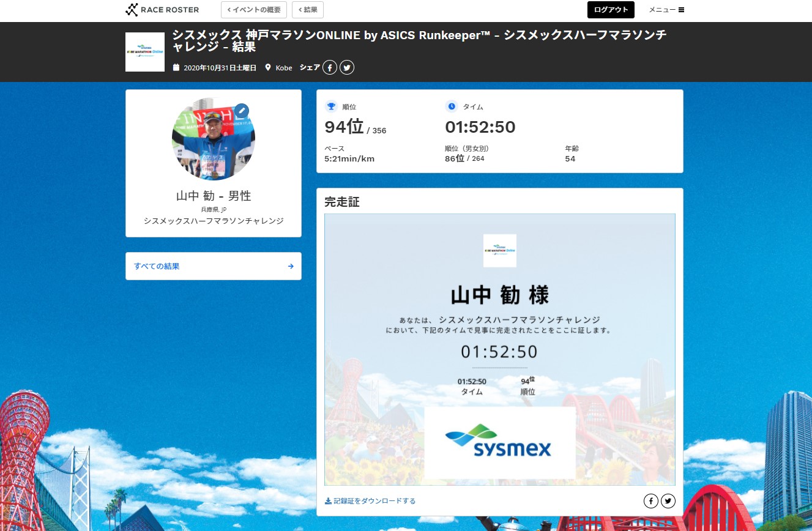Viewport: 812px width, 531px height.
Task: Click the trophy icon next to 順位
Action: pos(331,106)
